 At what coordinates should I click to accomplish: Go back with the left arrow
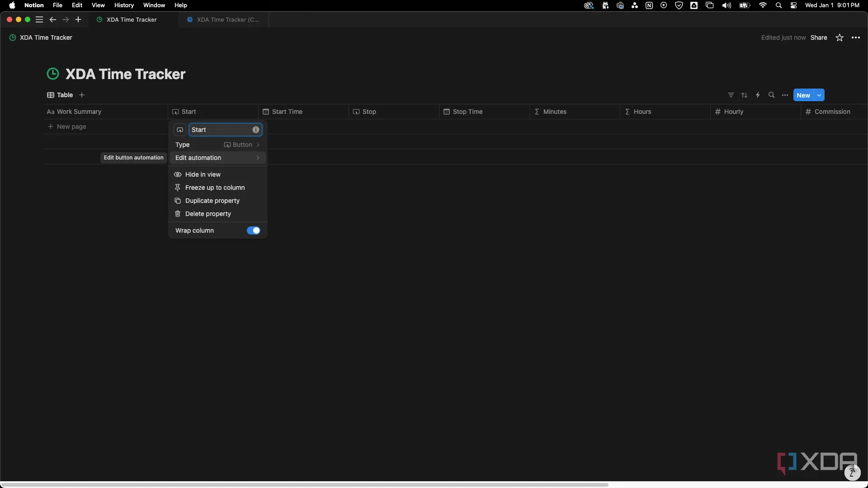click(53, 19)
